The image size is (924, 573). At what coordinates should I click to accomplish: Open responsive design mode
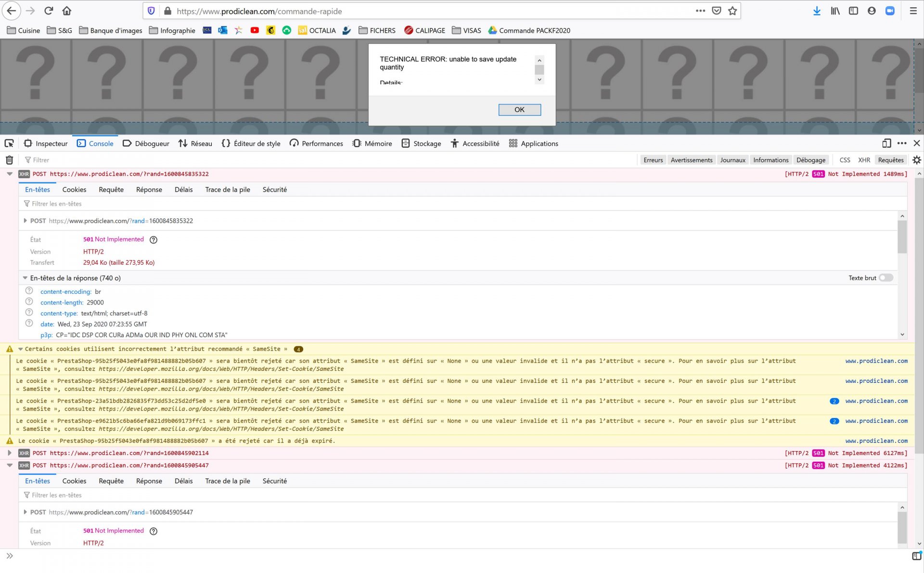point(886,143)
